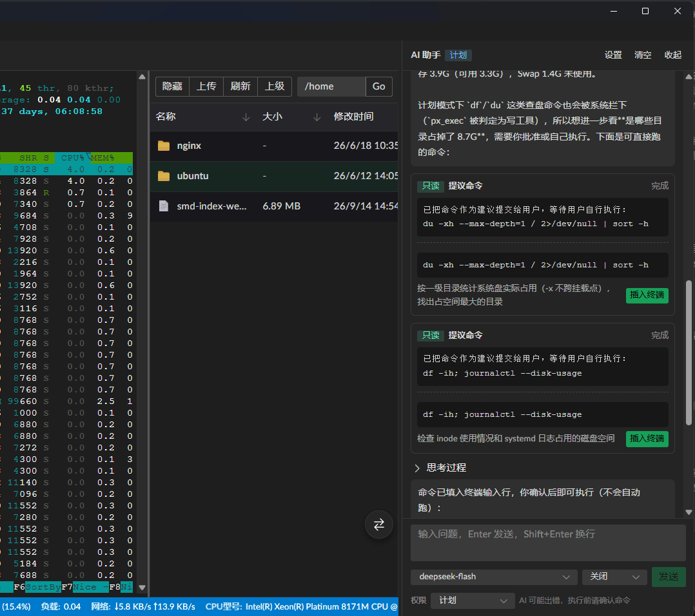
Task: Click df -ih journalctl command code block
Action: pos(543,414)
